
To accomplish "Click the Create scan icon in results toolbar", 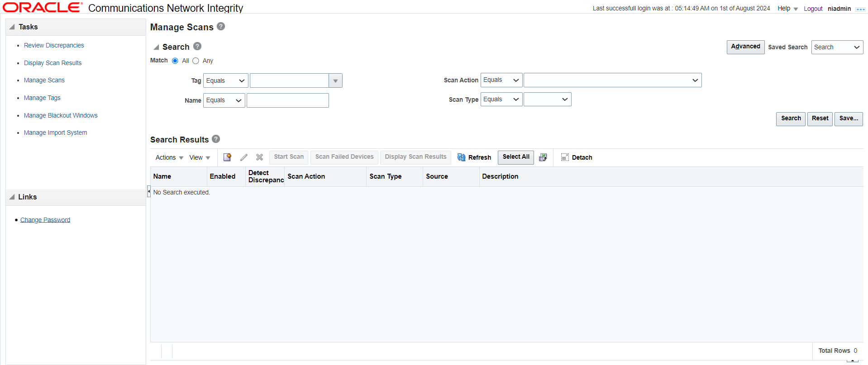I will point(227,157).
